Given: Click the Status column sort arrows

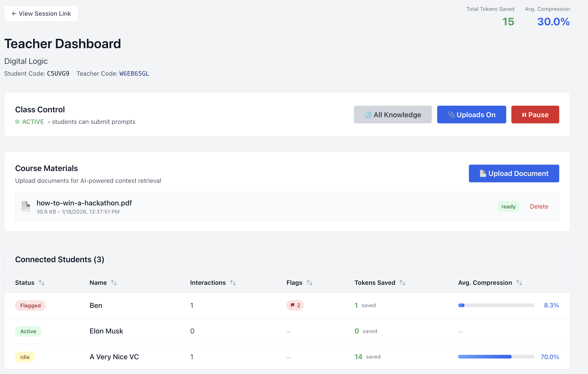Looking at the screenshot, I should pos(42,283).
